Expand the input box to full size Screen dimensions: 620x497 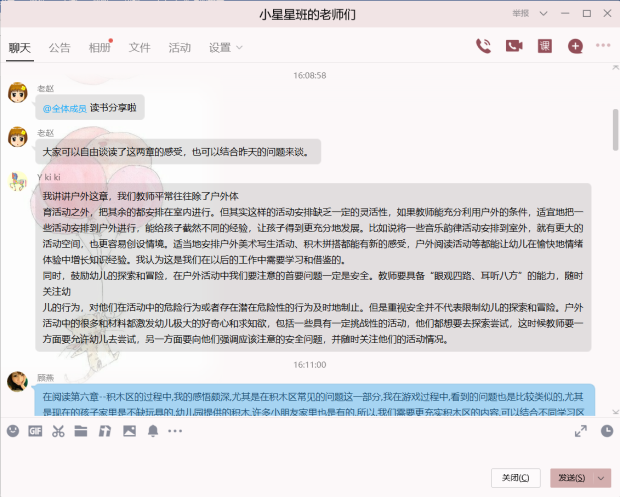point(581,431)
